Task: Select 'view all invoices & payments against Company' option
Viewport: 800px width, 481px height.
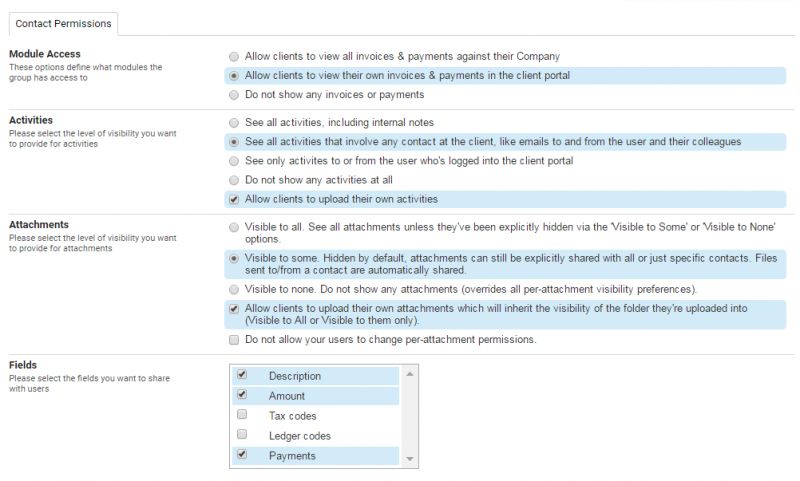Action: tap(234, 56)
